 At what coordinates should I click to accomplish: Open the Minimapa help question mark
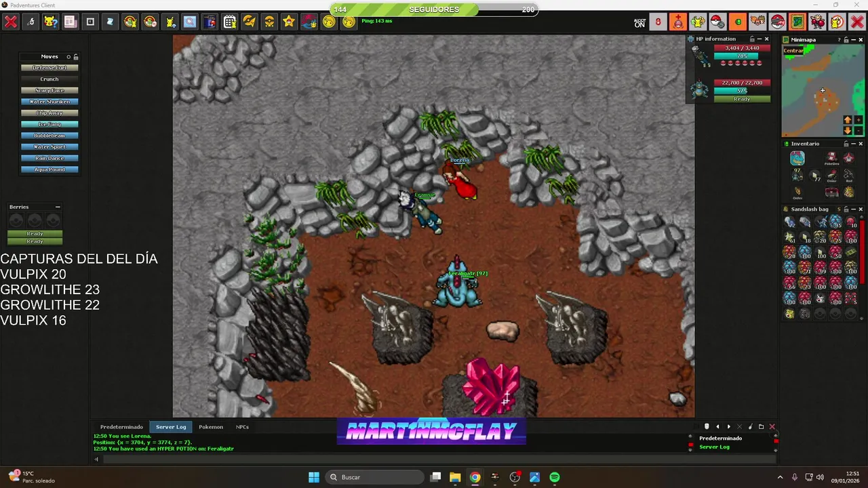(839, 40)
